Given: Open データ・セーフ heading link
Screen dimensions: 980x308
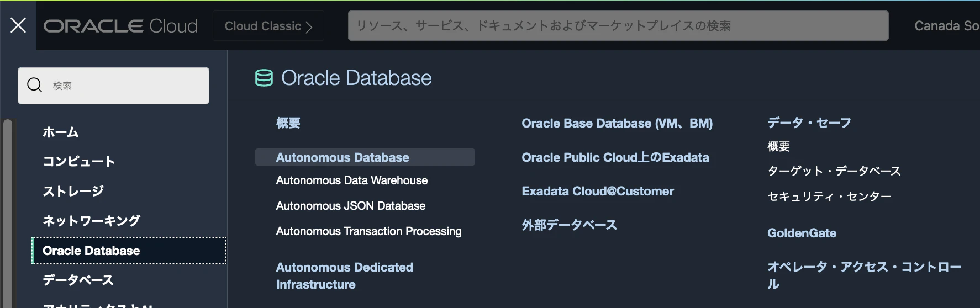Looking at the screenshot, I should point(809,123).
